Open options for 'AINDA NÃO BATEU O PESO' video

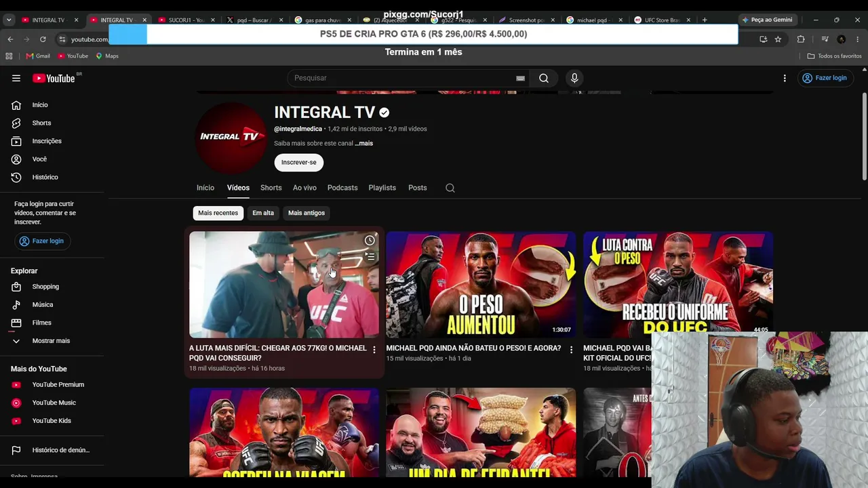click(x=571, y=350)
